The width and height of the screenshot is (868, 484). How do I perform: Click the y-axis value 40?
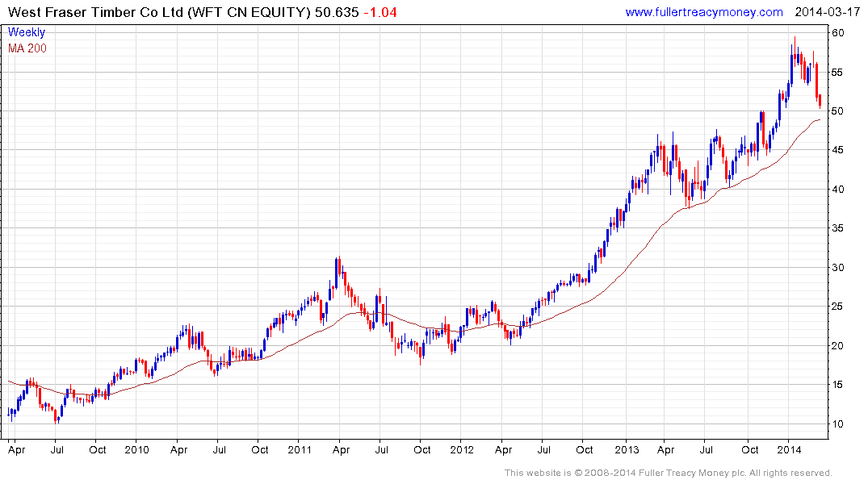838,190
